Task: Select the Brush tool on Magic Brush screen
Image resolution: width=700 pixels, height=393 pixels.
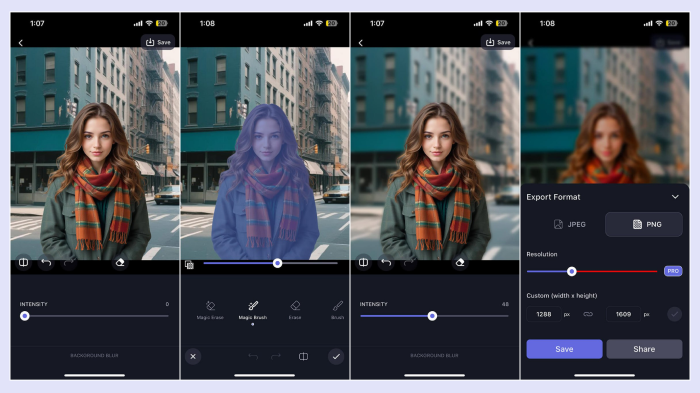Action: [338, 309]
